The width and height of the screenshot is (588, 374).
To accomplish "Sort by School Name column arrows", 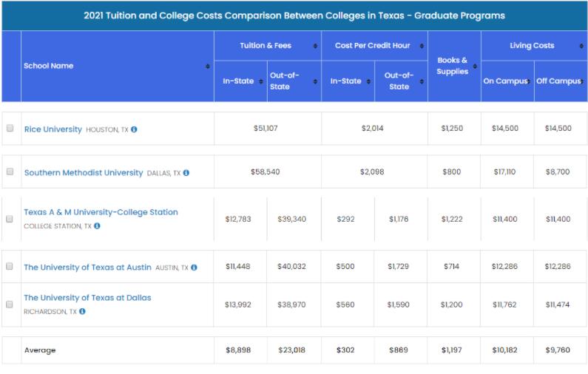I will [208, 67].
